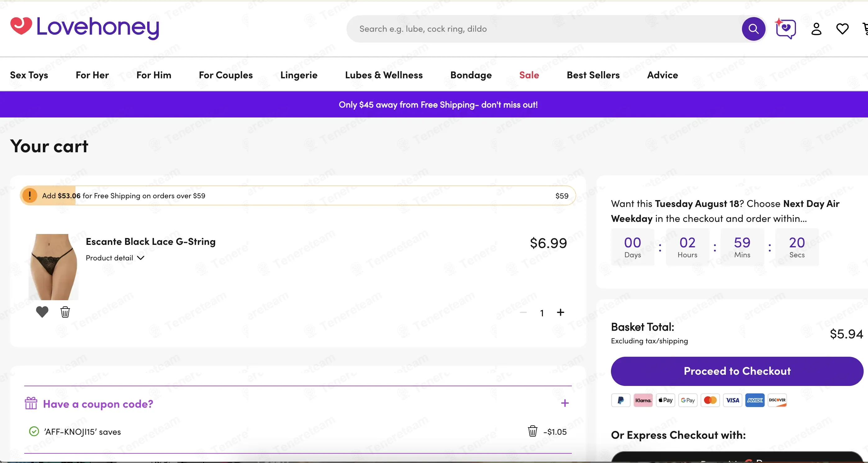
Task: Select the Google Pay payment icon
Action: pyautogui.click(x=688, y=400)
